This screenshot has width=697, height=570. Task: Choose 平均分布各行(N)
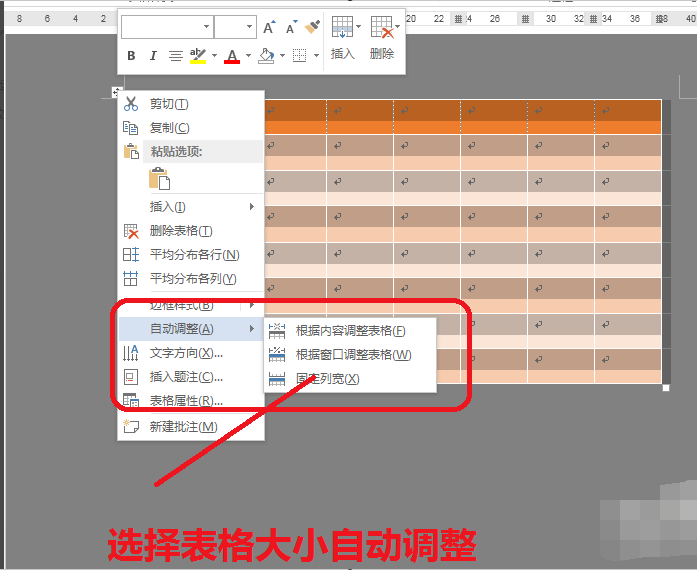(192, 255)
